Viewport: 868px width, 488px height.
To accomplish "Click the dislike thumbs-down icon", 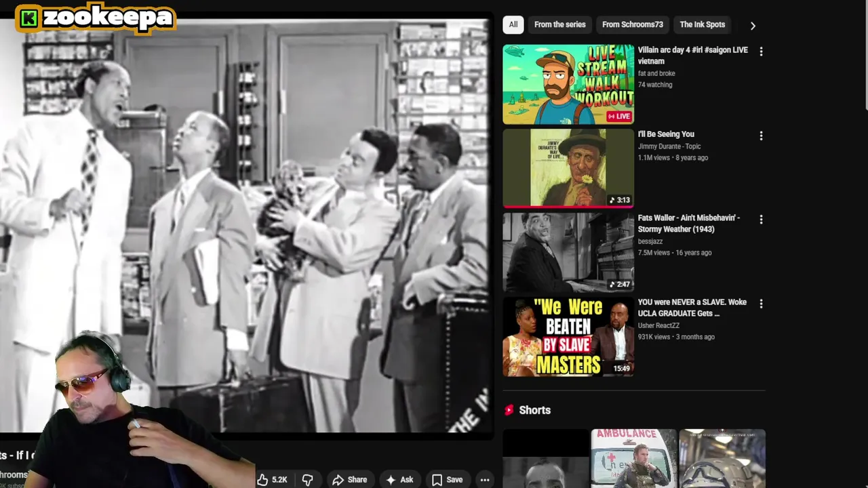I will (x=307, y=480).
